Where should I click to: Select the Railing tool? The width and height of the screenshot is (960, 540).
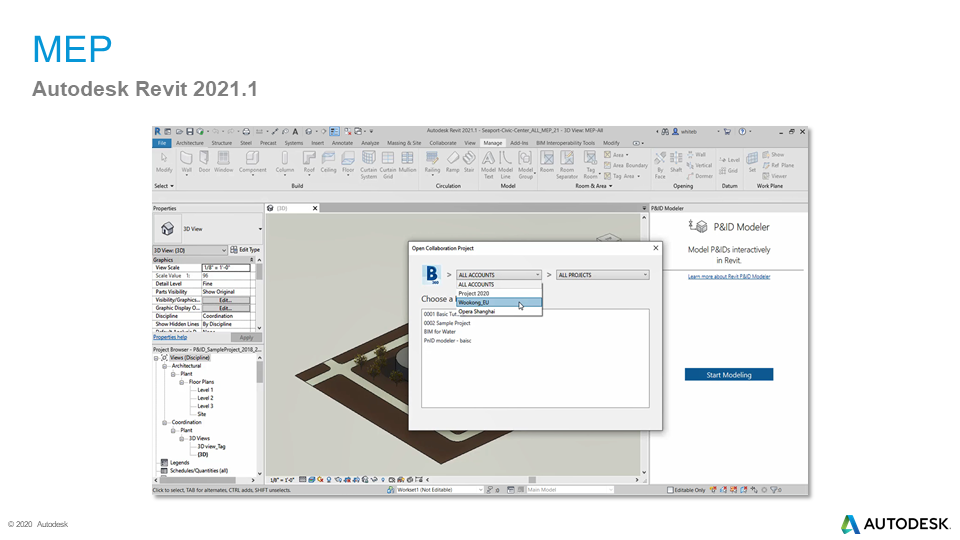(432, 163)
